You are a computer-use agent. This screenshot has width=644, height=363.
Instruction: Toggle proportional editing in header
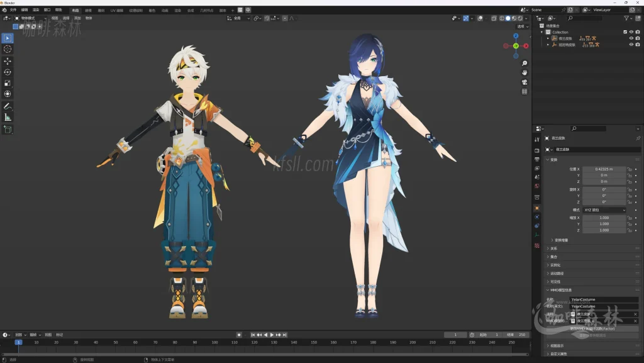tap(285, 18)
